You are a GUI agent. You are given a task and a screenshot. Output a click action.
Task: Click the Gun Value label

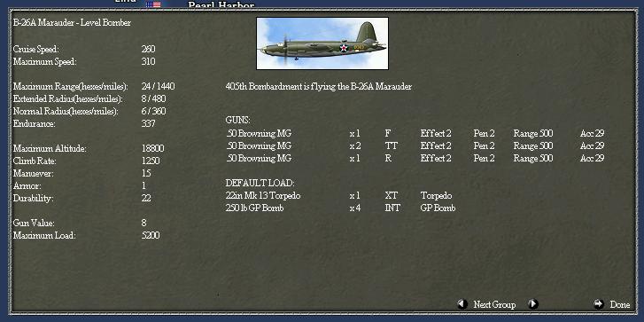coord(34,223)
